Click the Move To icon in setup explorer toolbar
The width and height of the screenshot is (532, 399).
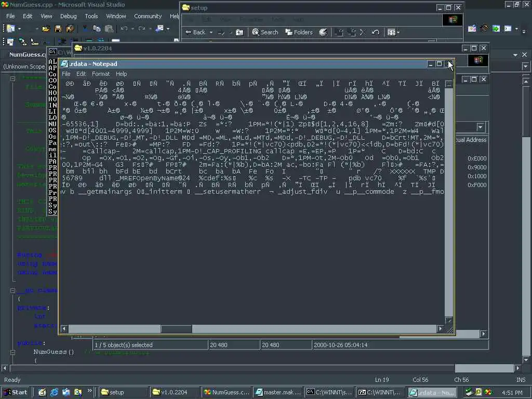tap(339, 32)
